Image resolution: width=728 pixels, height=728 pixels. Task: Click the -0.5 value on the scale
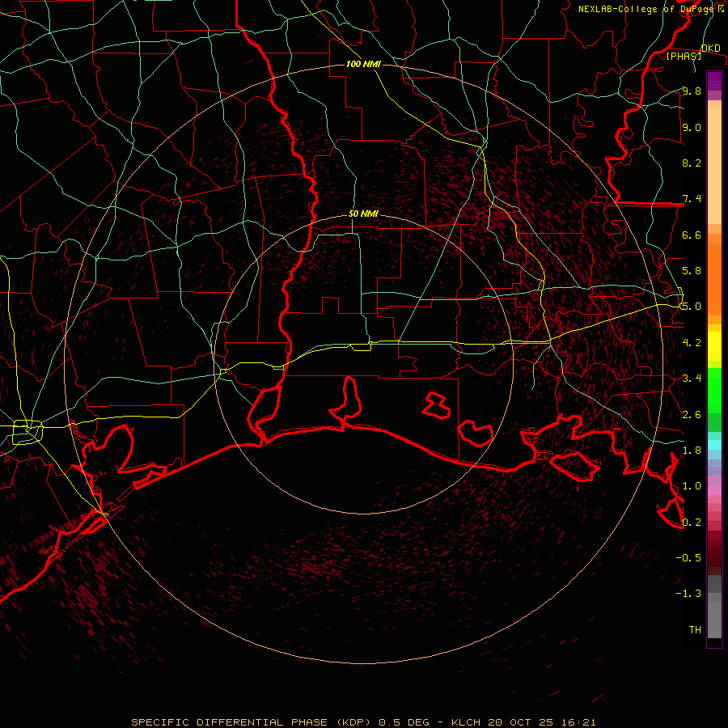tap(688, 557)
